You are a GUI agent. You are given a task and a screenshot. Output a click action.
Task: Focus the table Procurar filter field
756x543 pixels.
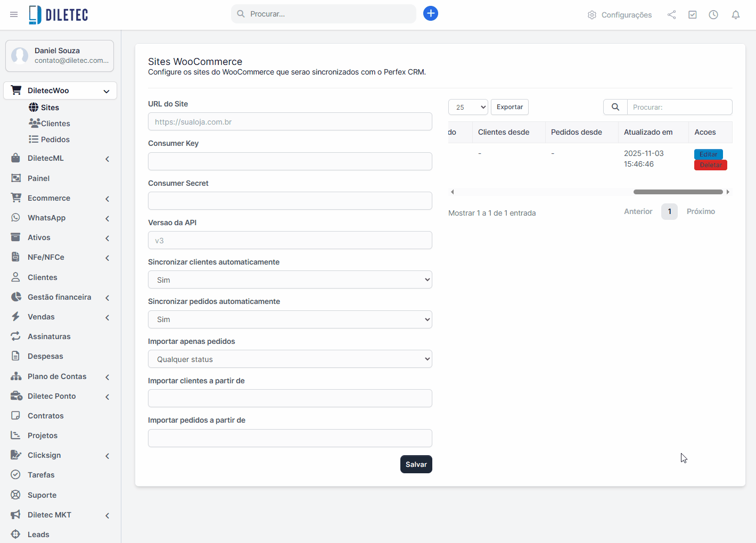pyautogui.click(x=680, y=107)
